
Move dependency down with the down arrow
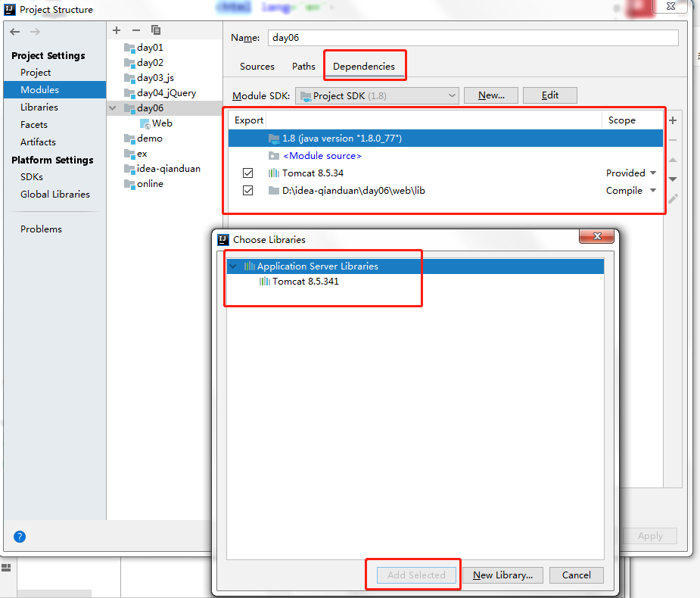point(673,179)
